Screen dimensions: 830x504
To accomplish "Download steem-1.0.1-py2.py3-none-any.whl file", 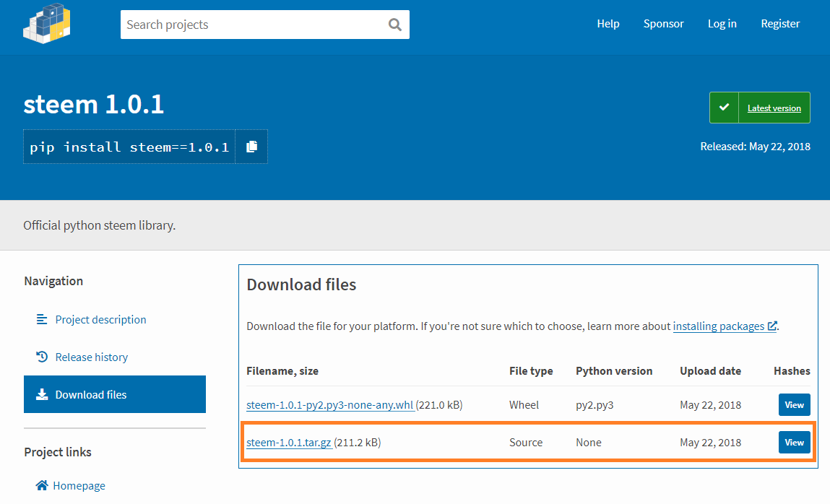I will (330, 405).
